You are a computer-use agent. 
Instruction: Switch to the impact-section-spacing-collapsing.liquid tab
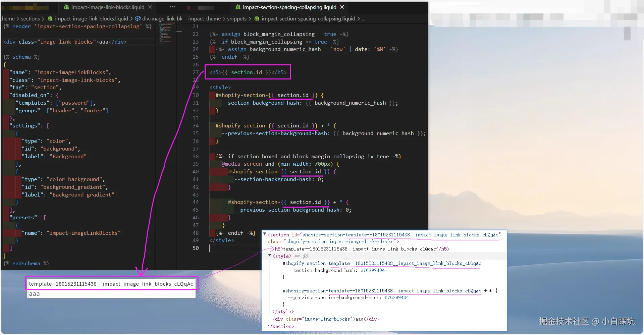(x=289, y=7)
